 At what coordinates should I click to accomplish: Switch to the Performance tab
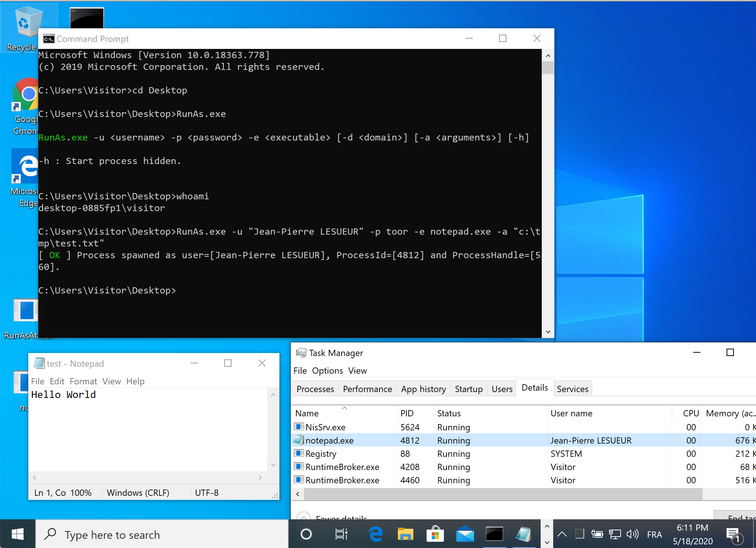tap(367, 389)
